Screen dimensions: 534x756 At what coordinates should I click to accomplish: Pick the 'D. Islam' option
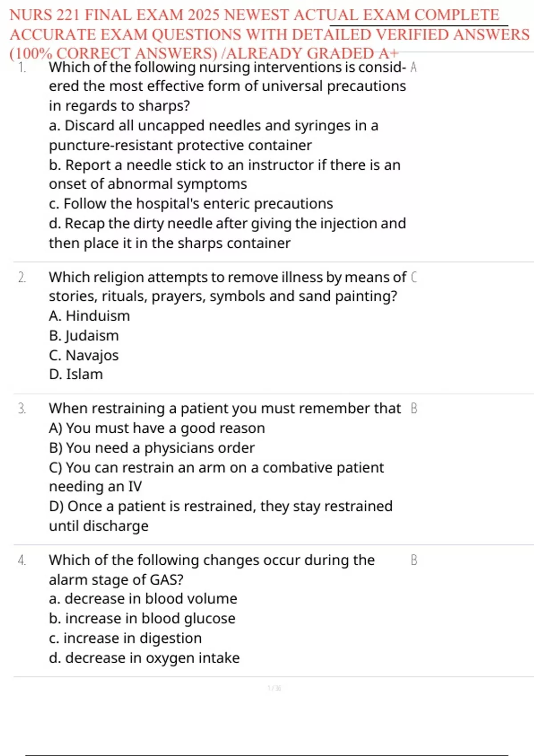point(76,374)
